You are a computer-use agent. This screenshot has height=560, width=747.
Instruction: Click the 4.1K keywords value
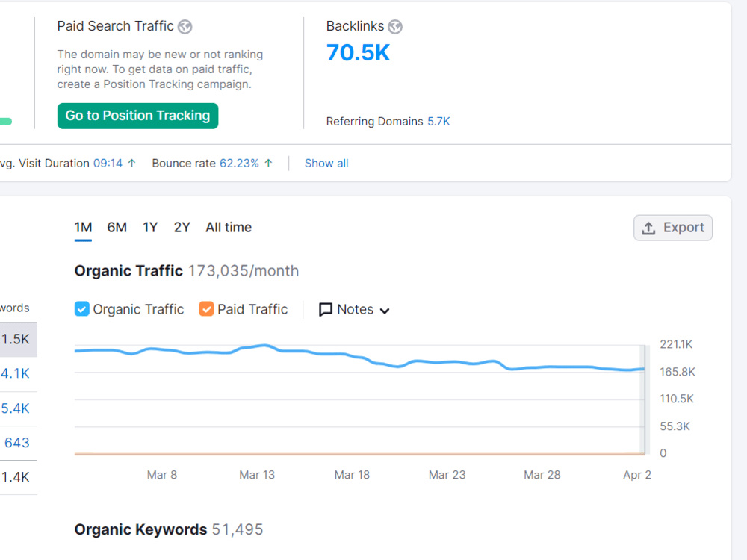click(15, 373)
